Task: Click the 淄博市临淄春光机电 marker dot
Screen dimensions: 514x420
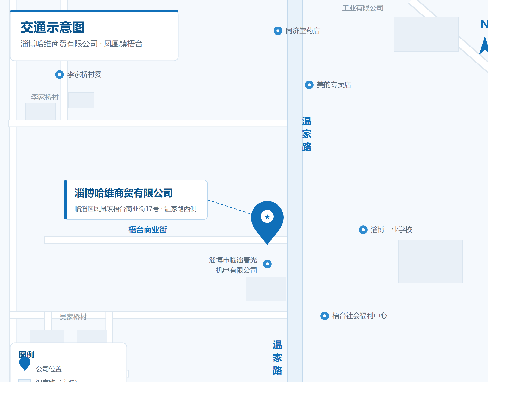Action: pos(267,264)
